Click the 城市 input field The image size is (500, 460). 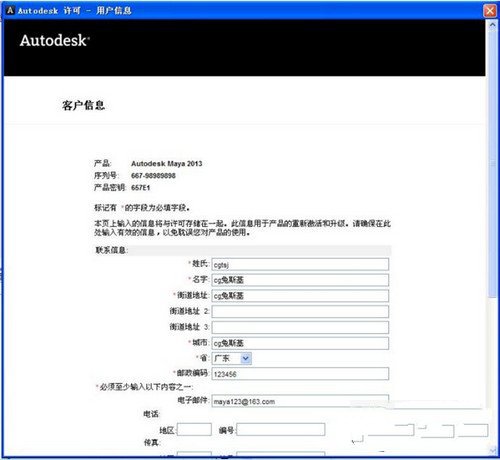300,343
